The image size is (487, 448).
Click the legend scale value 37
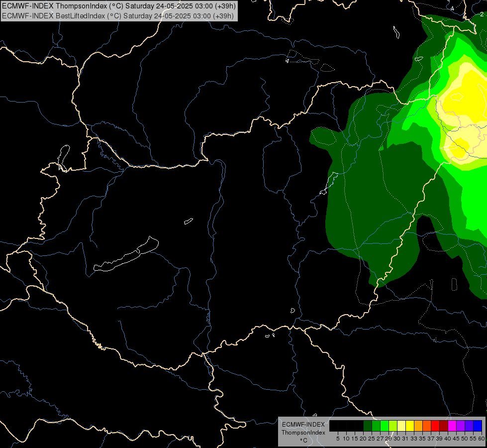[431, 439]
